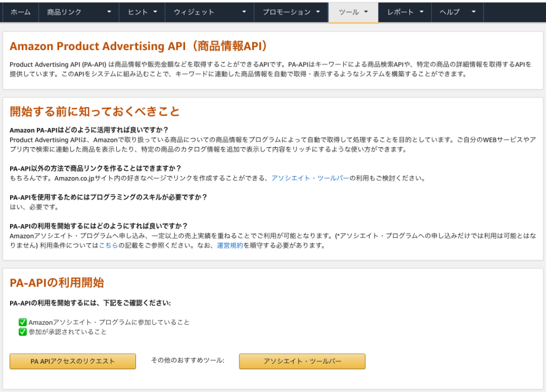Expand プロモーション dropdown arrow
Viewport: 546px width, 392px height.
tap(318, 12)
